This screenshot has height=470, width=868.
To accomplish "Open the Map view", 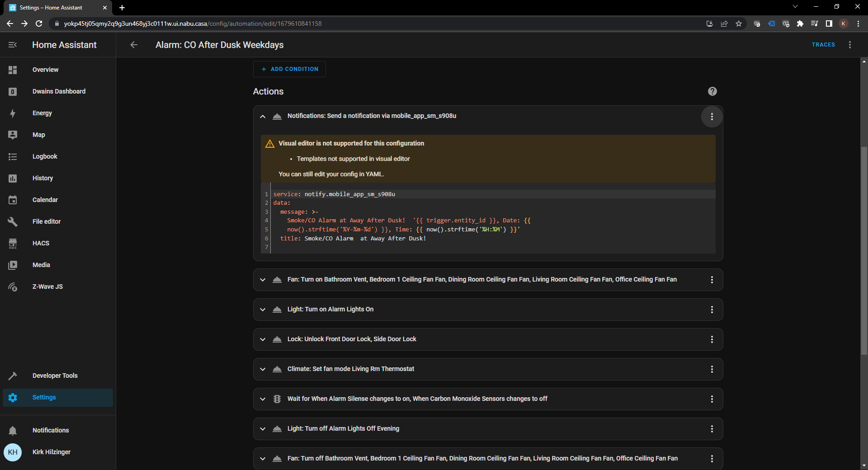I will click(39, 135).
